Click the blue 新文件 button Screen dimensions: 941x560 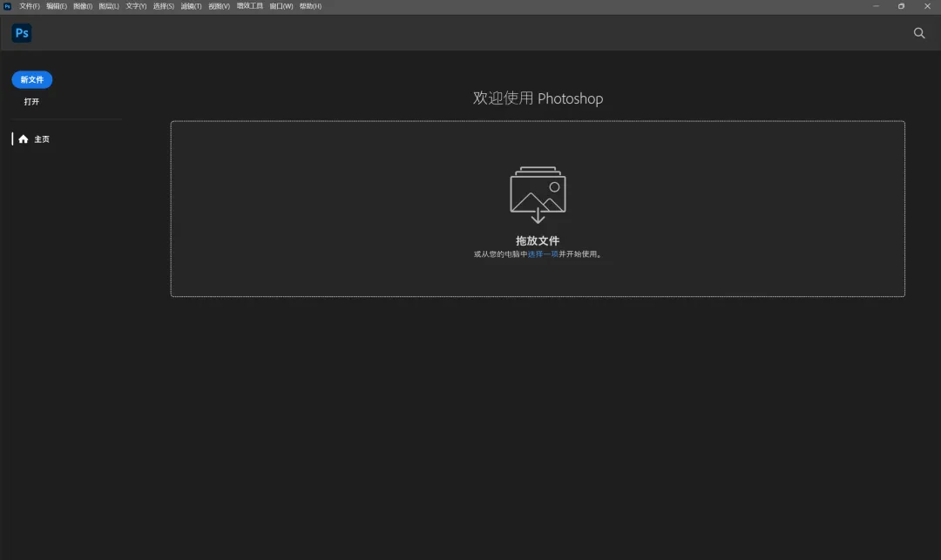[x=32, y=80]
